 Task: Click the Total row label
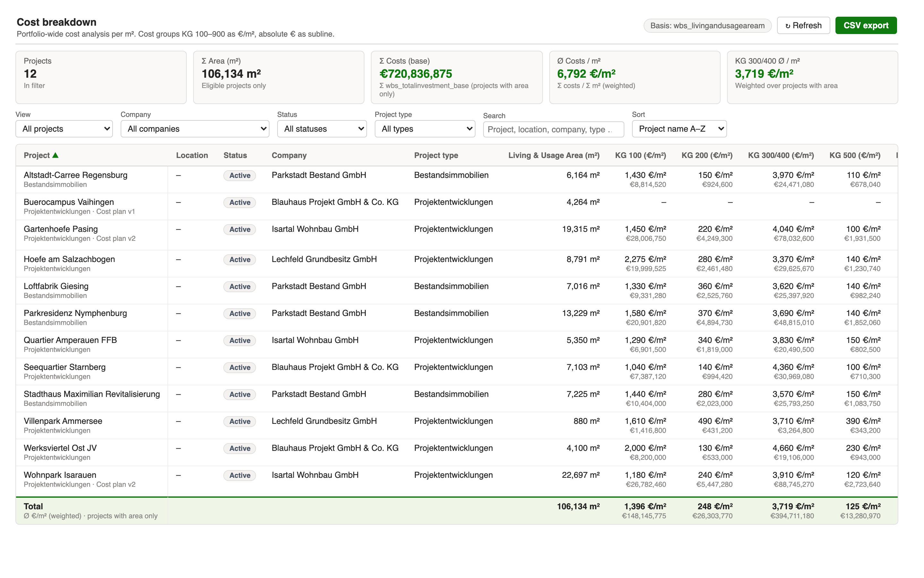click(33, 506)
